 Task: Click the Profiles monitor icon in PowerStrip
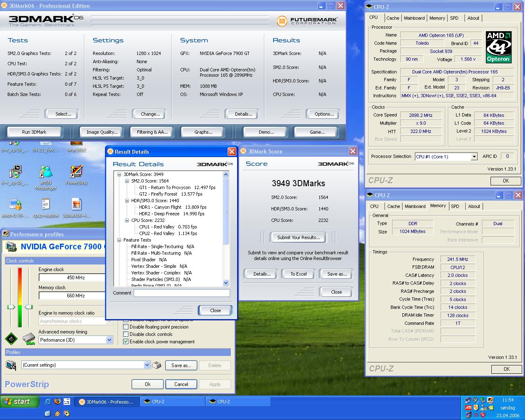(11, 365)
